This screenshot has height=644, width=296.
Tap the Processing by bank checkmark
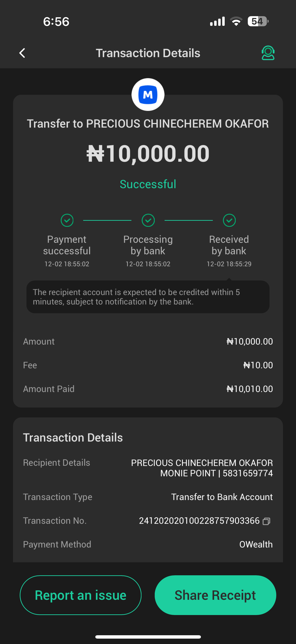pyautogui.click(x=148, y=220)
